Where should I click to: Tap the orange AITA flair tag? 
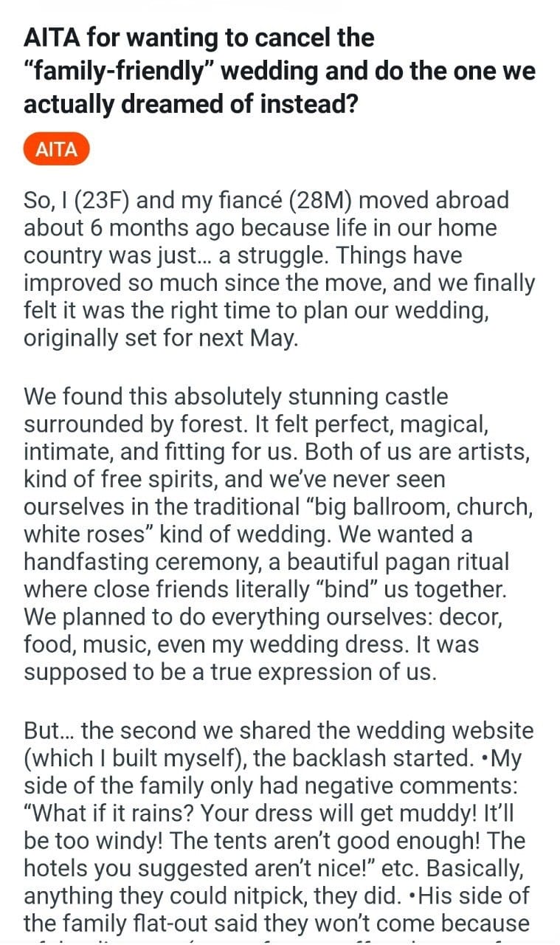click(x=56, y=150)
